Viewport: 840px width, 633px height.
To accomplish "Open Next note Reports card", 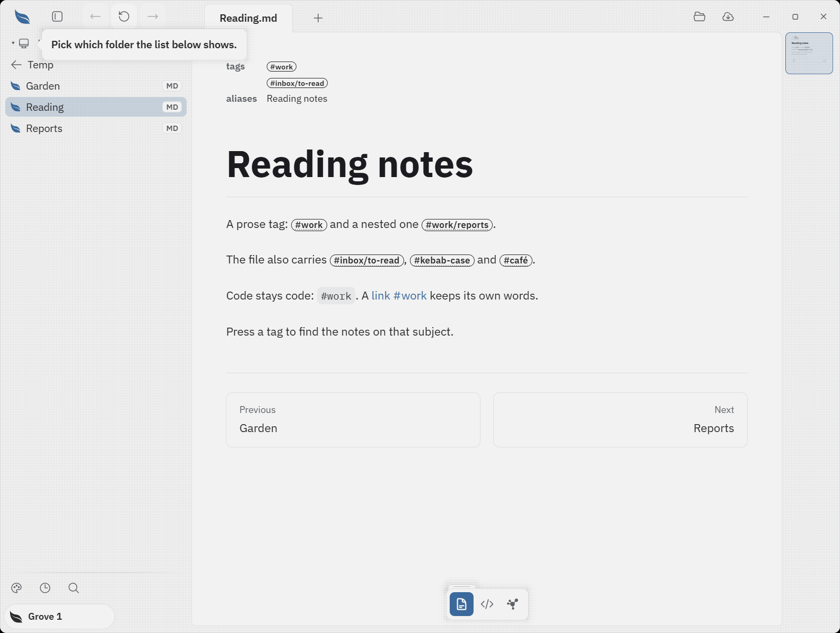I will pyautogui.click(x=620, y=420).
